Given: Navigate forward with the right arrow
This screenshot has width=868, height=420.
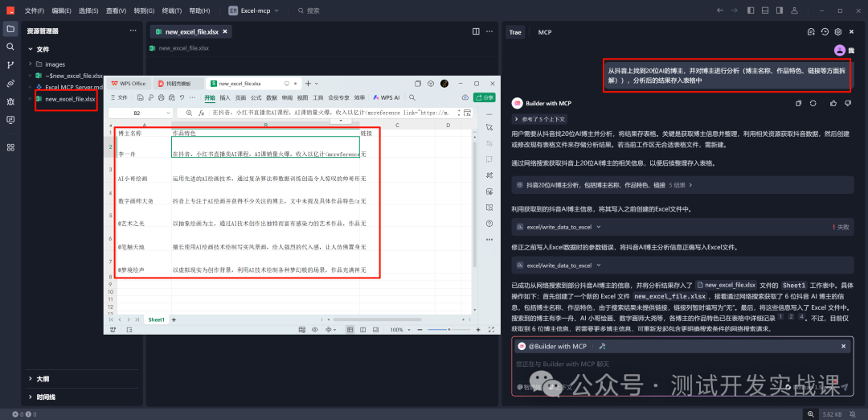Looking at the screenshot, I should pyautogui.click(x=734, y=10).
